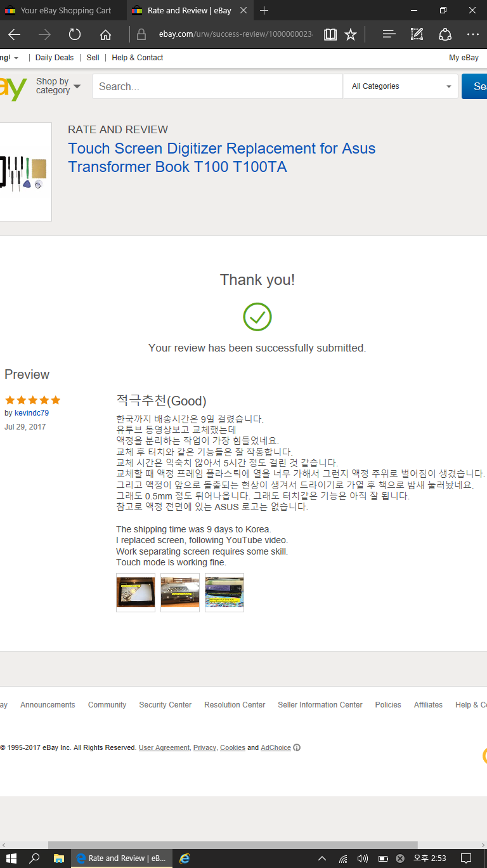Open Internet Explorer from the taskbar
Image resolution: width=487 pixels, height=868 pixels.
coord(185,858)
